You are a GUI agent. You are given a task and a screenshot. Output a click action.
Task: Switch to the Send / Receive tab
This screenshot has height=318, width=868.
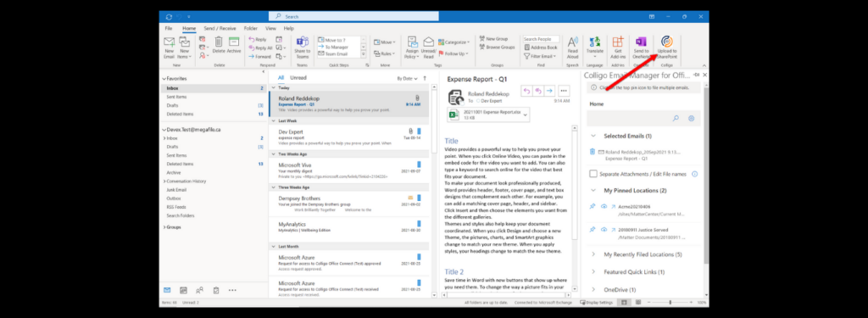coord(220,28)
